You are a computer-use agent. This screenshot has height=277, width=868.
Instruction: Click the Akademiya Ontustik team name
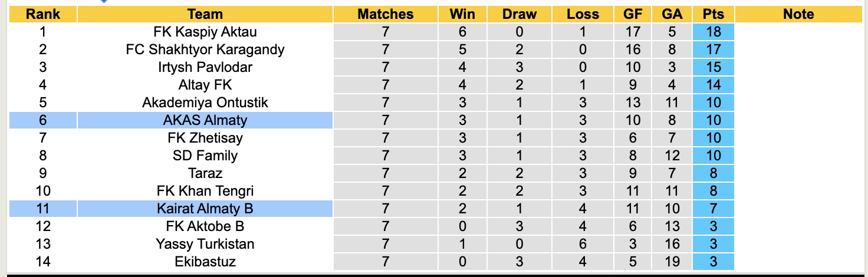pyautogui.click(x=205, y=103)
